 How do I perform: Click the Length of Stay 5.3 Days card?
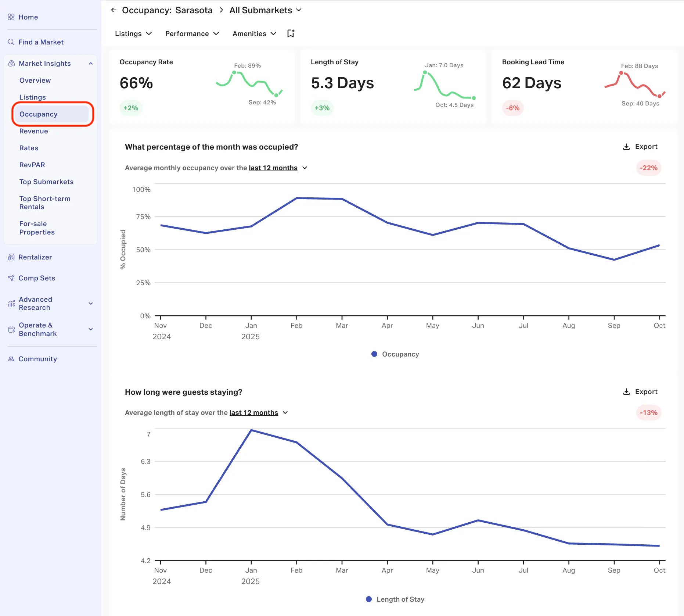(x=393, y=87)
